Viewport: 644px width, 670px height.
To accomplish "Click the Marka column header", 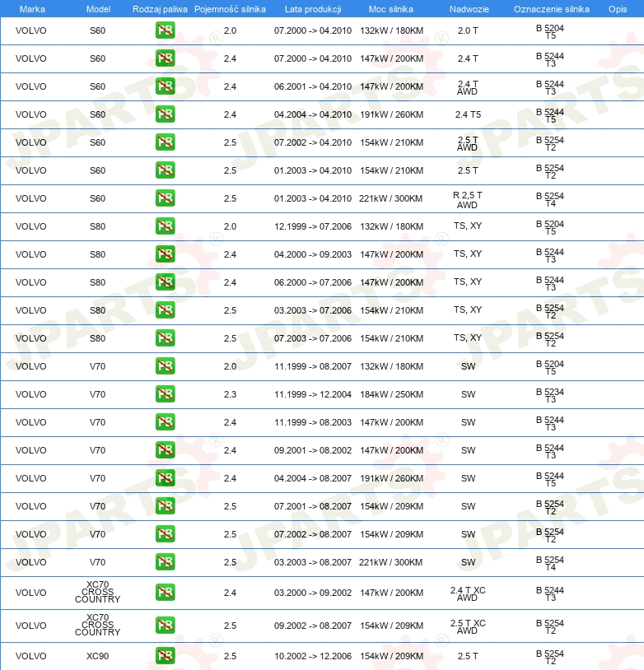I will coord(32,9).
